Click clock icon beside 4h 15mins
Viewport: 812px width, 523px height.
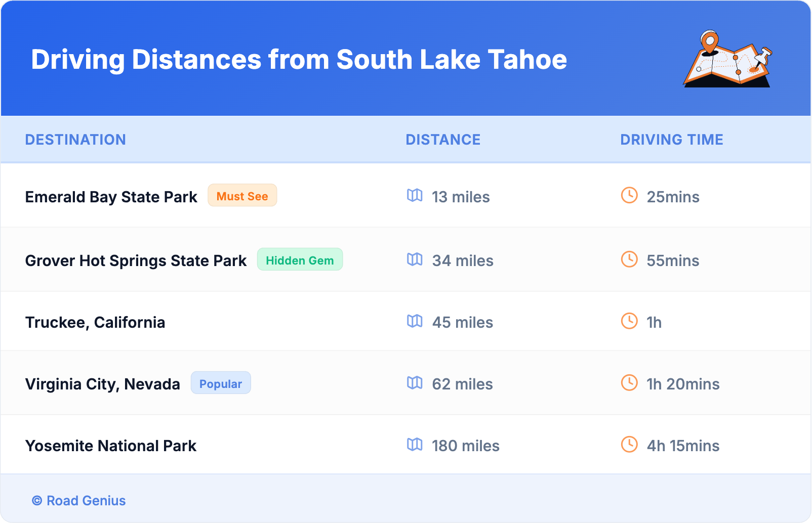pos(629,445)
